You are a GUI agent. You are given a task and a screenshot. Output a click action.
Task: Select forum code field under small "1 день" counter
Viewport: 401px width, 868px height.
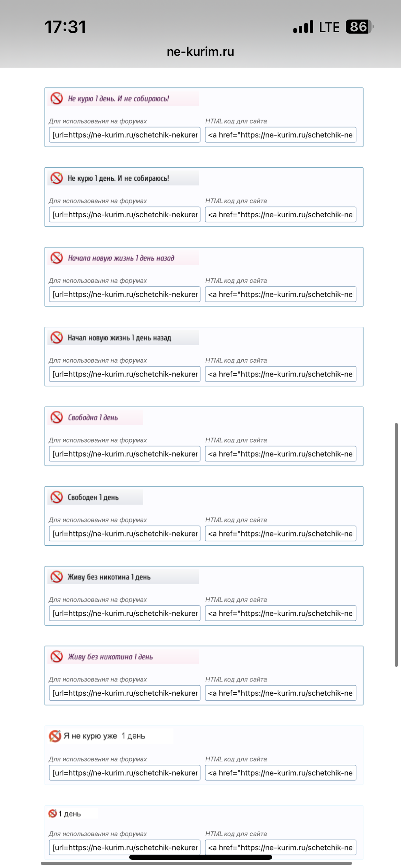125,847
